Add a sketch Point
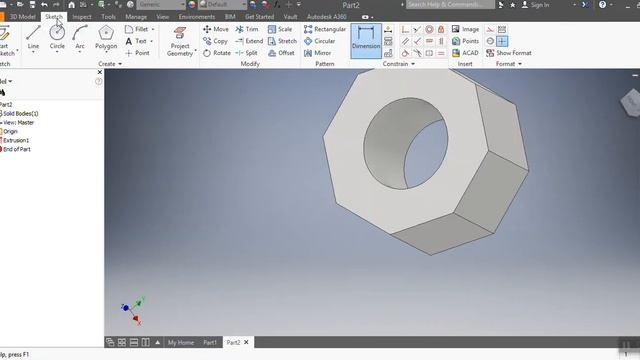This screenshot has width=640, height=360. coord(137,53)
